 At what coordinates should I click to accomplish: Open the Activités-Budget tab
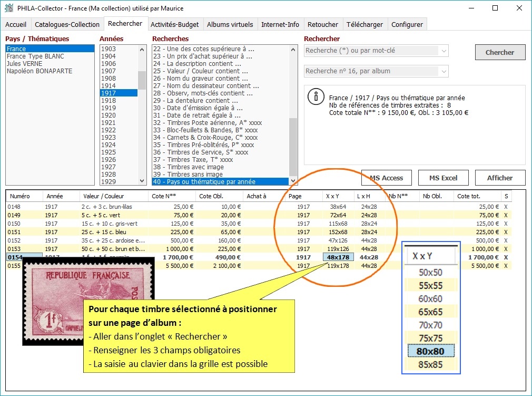[175, 24]
